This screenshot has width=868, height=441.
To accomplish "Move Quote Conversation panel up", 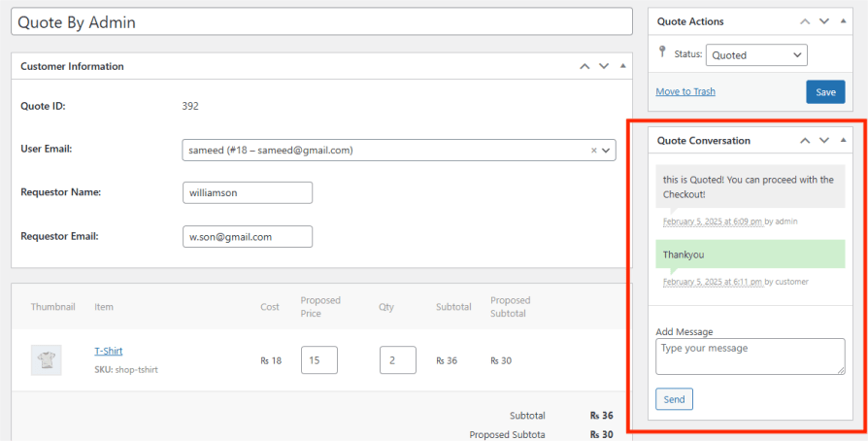I will click(x=805, y=141).
